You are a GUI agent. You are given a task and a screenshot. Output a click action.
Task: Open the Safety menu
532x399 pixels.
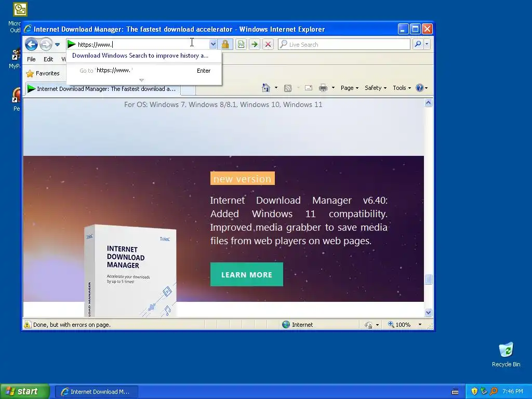(x=376, y=88)
